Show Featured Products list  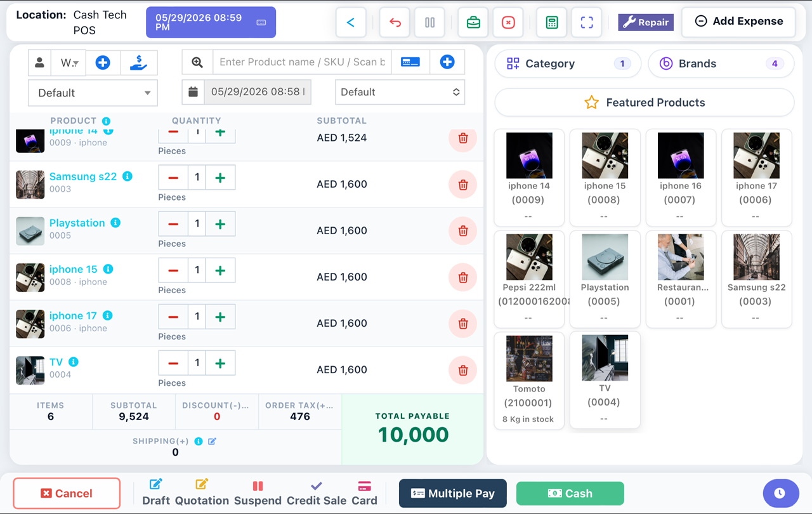coord(645,102)
